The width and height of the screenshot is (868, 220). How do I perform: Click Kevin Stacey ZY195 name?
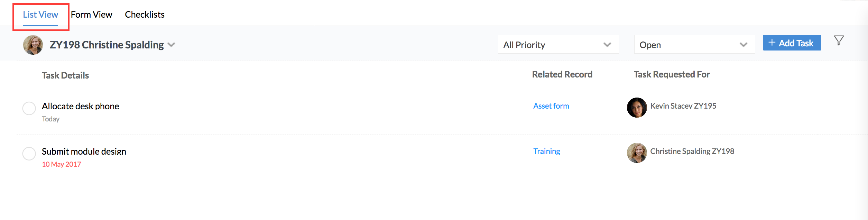[x=683, y=106]
